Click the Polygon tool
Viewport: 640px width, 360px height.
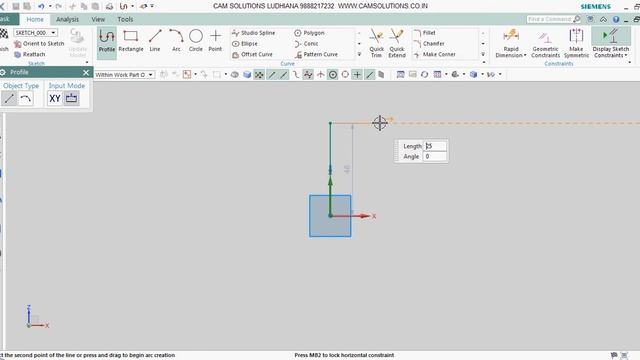click(309, 33)
